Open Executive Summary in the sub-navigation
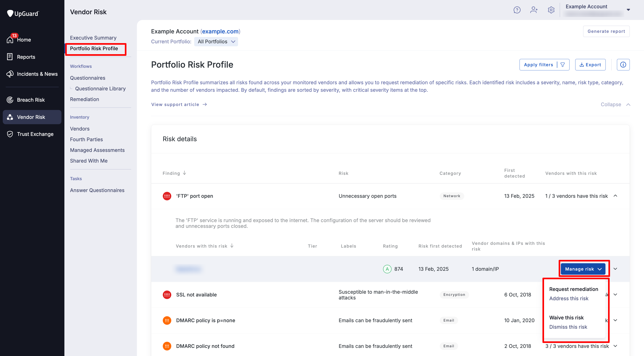The image size is (644, 356). [x=93, y=38]
